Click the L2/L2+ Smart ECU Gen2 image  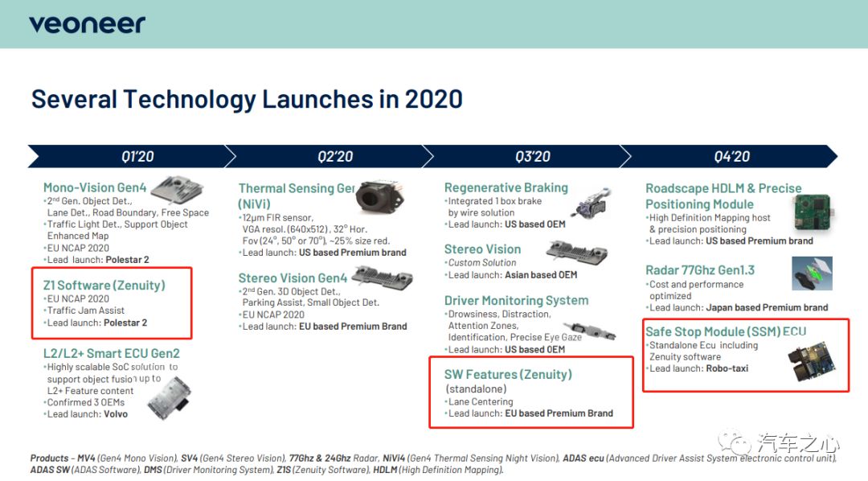pyautogui.click(x=170, y=398)
